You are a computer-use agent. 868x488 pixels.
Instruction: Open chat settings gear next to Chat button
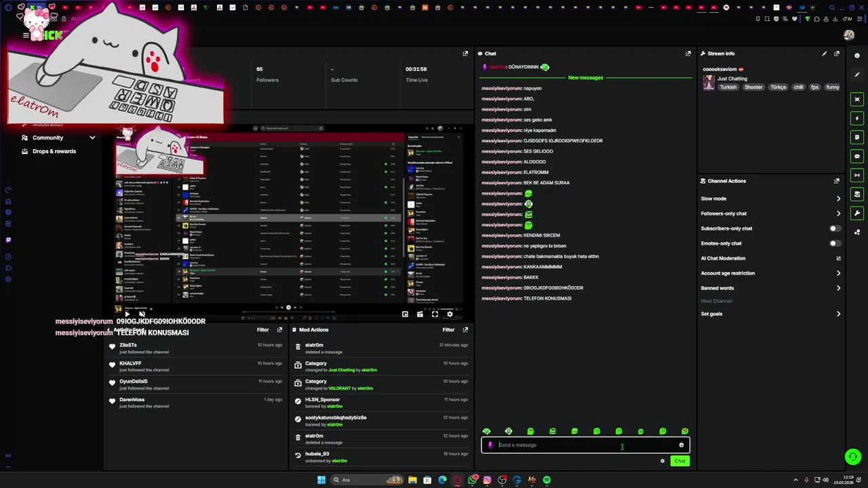(663, 461)
